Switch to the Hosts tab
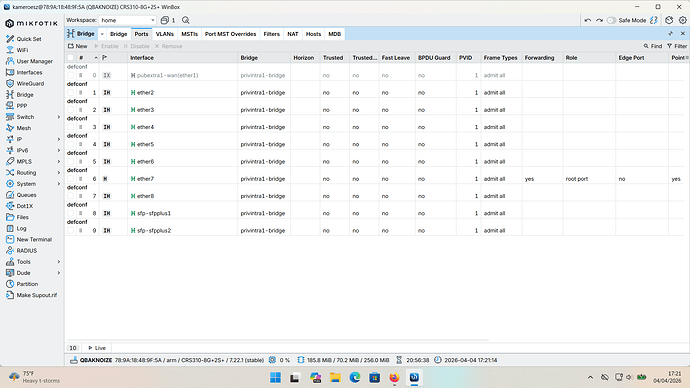 pos(313,34)
